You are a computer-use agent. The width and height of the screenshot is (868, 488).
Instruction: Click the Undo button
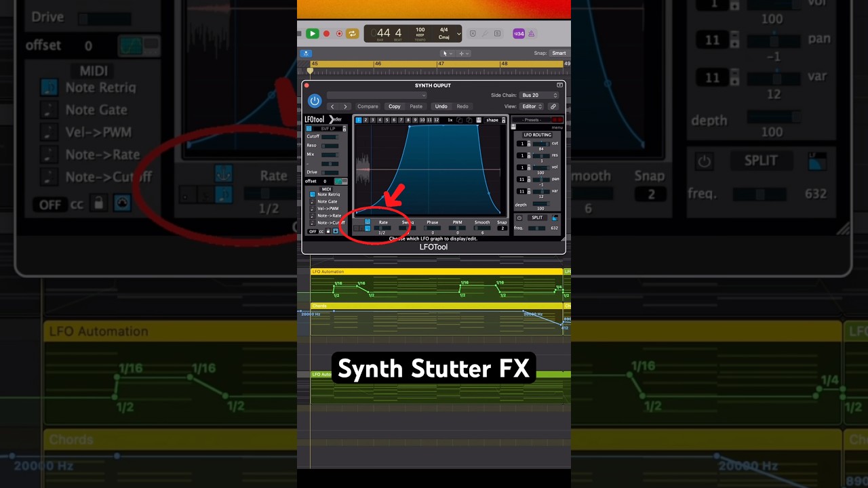click(441, 106)
